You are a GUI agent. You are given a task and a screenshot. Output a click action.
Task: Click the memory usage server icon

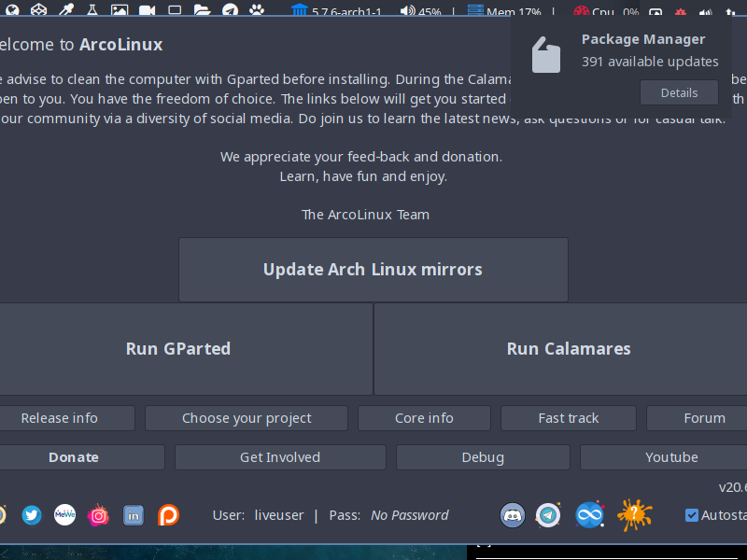[475, 10]
